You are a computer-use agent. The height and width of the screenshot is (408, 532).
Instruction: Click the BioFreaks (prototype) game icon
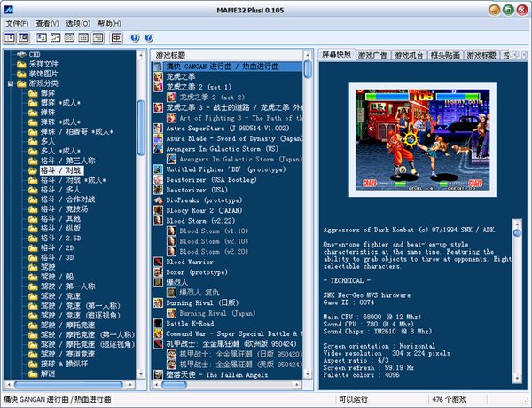[x=158, y=200]
